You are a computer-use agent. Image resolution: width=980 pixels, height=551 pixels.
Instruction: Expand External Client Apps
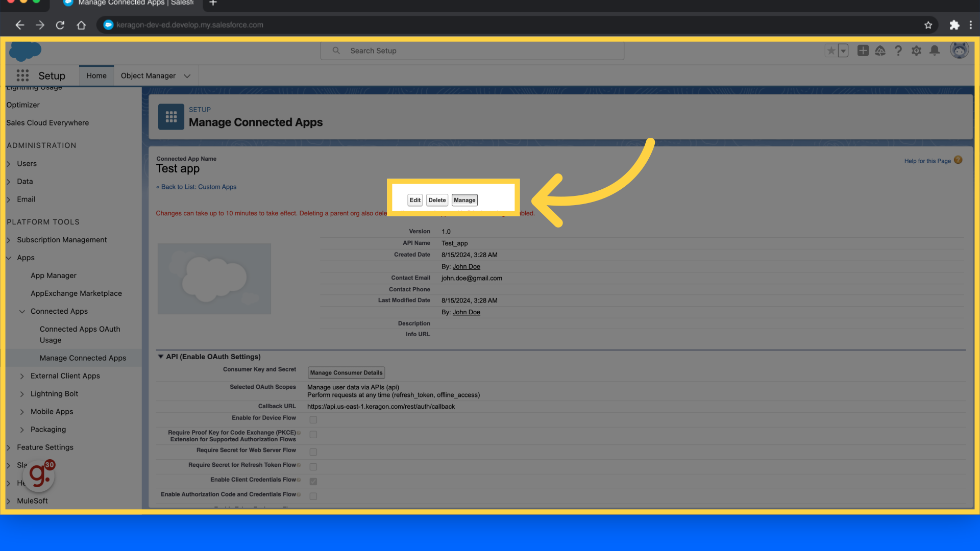(x=22, y=376)
